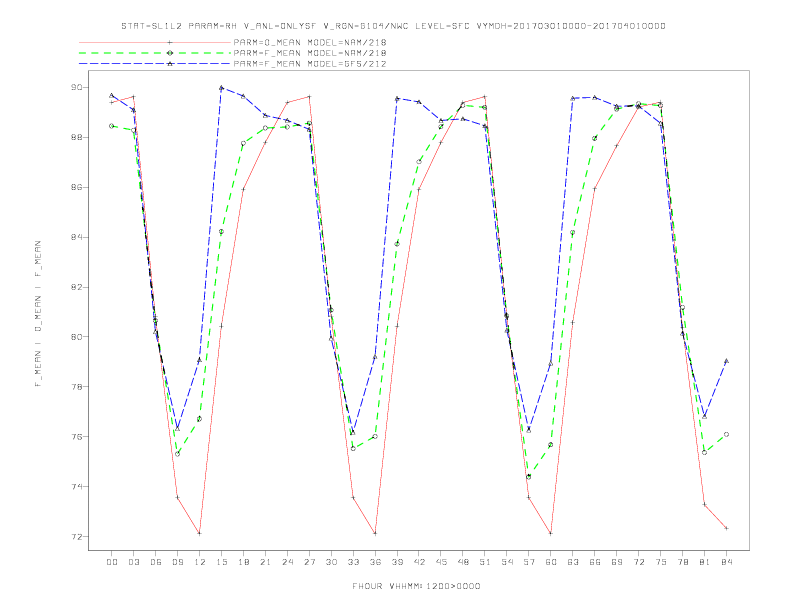The image size is (792, 612).
Task: Click x-axis forecast hour label 18
Action: (243, 562)
